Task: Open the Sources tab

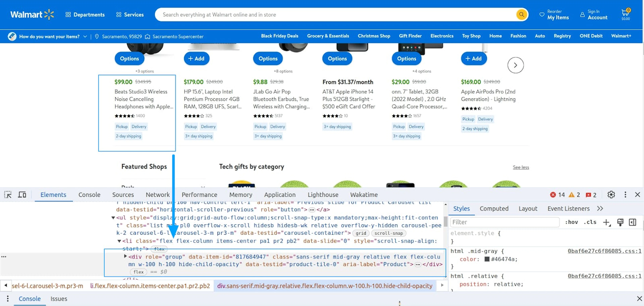Action: pyautogui.click(x=123, y=194)
